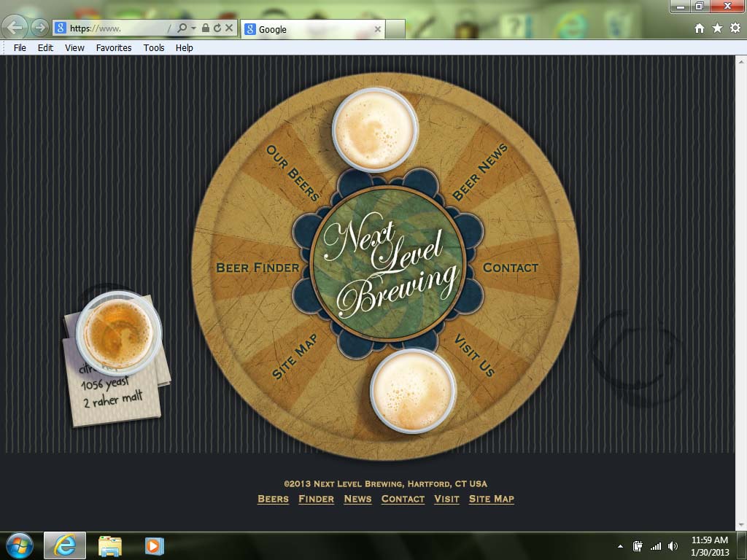This screenshot has width=747, height=560.
Task: Expand hidden icons in the system tray
Action: (619, 545)
